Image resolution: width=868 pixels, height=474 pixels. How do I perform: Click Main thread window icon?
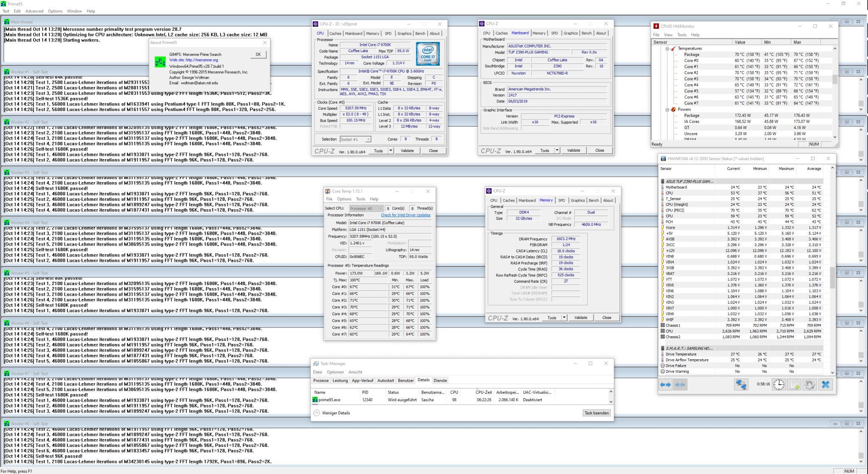coord(7,22)
